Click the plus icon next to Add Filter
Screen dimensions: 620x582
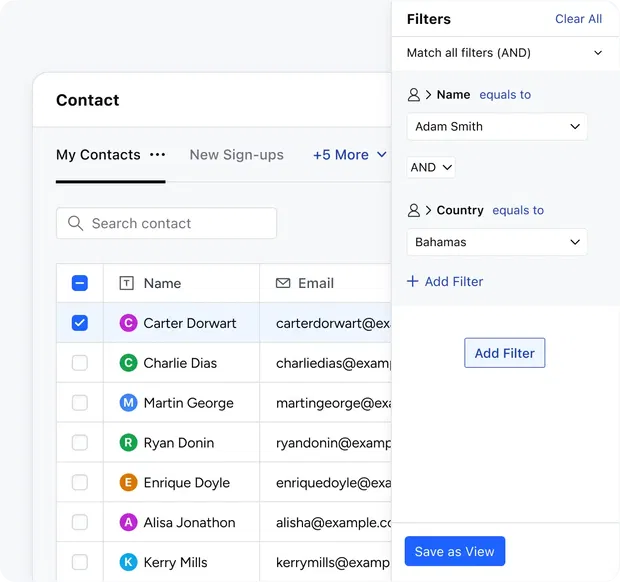coord(412,281)
